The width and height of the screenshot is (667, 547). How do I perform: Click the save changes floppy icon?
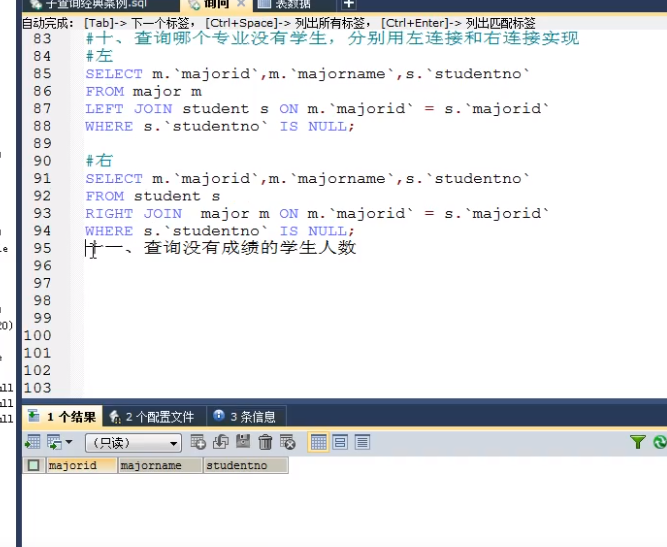point(243,442)
